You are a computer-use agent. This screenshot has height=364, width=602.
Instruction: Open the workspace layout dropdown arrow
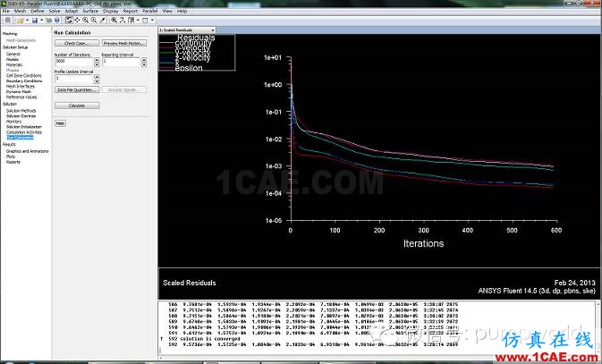[138, 20]
